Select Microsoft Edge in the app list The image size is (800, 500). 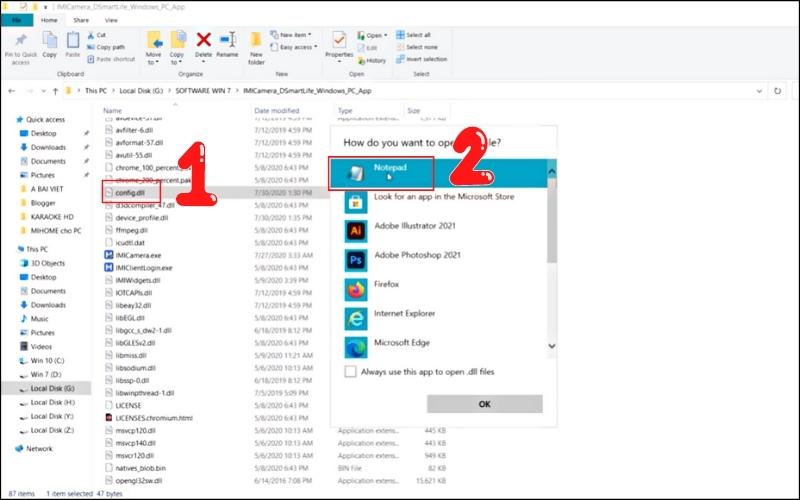tap(439, 347)
